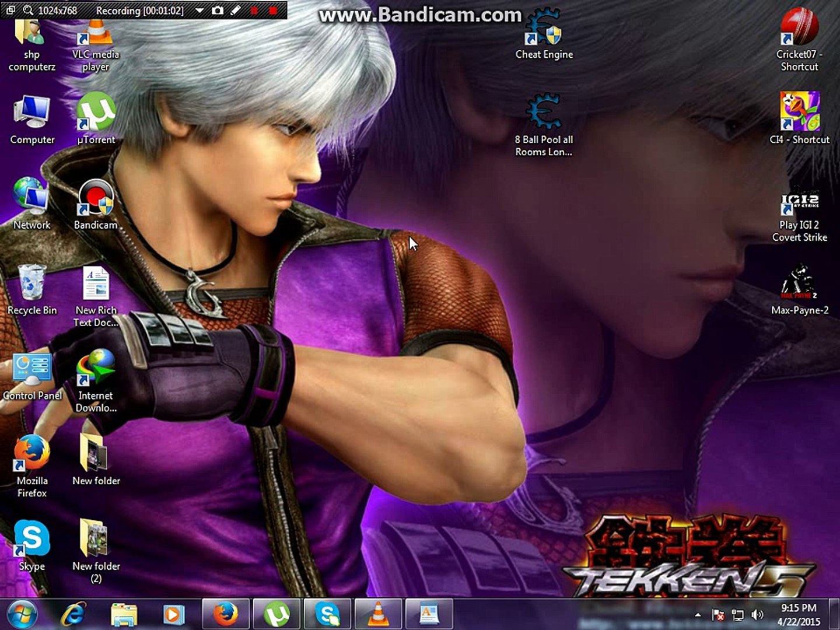Viewport: 840px width, 630px height.
Task: Switch to the Firefox taskbar window
Action: point(226,614)
